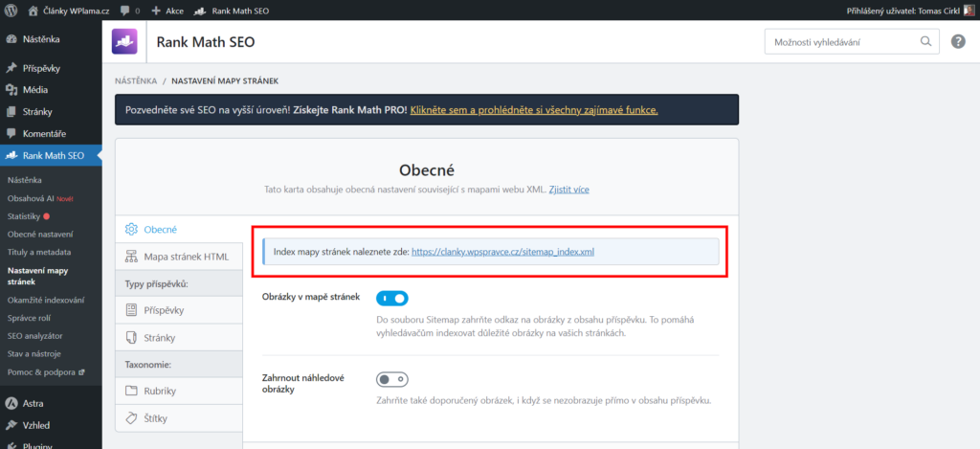The height and width of the screenshot is (449, 980).
Task: Open the user avatar of Tomas Cirkl
Action: (970, 11)
